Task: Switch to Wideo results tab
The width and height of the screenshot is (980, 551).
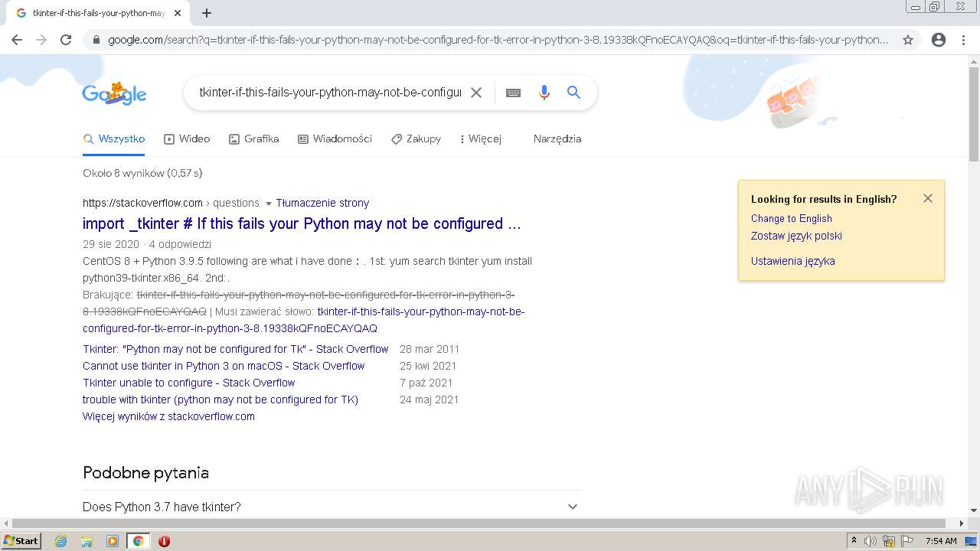Action: point(187,139)
